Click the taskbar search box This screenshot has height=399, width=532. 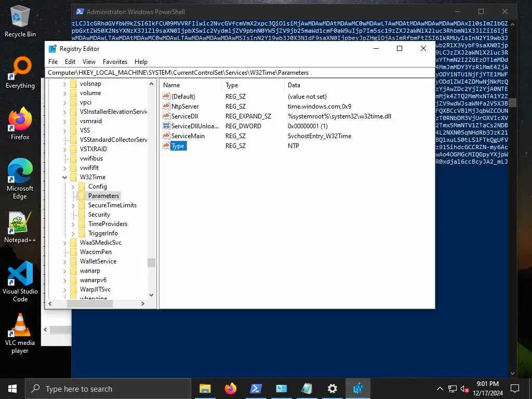click(108, 389)
